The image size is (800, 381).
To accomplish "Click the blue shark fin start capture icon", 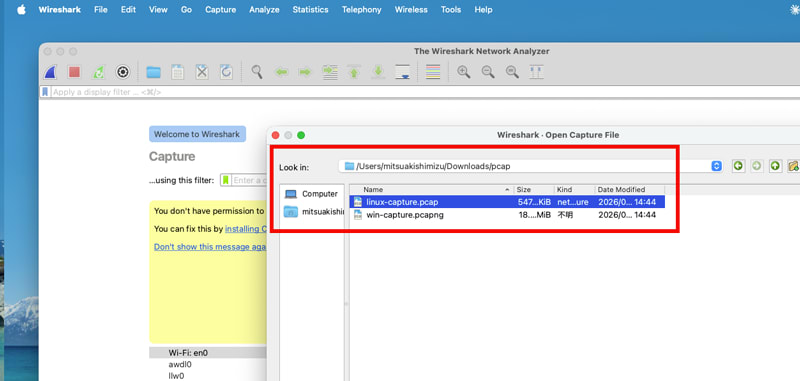I will pyautogui.click(x=50, y=72).
